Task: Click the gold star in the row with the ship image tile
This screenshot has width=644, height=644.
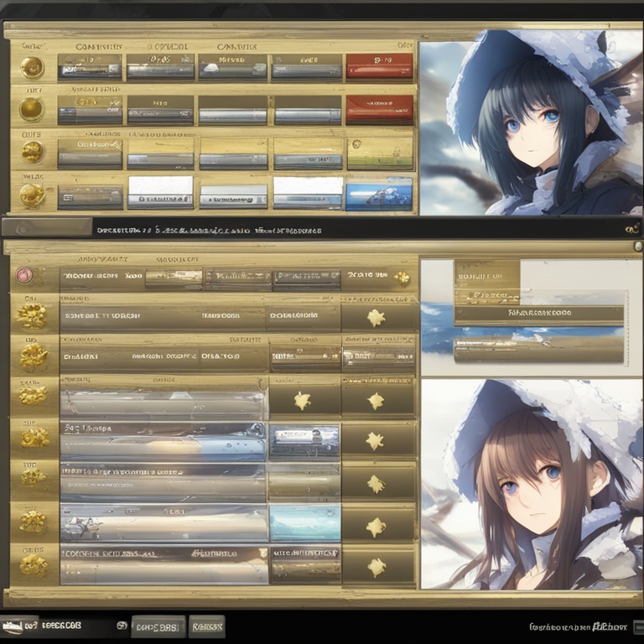Action: point(375,441)
